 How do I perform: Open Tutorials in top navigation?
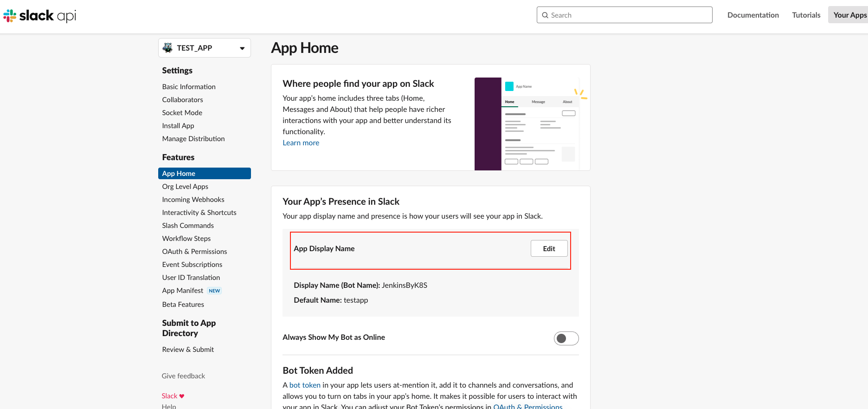coord(806,15)
